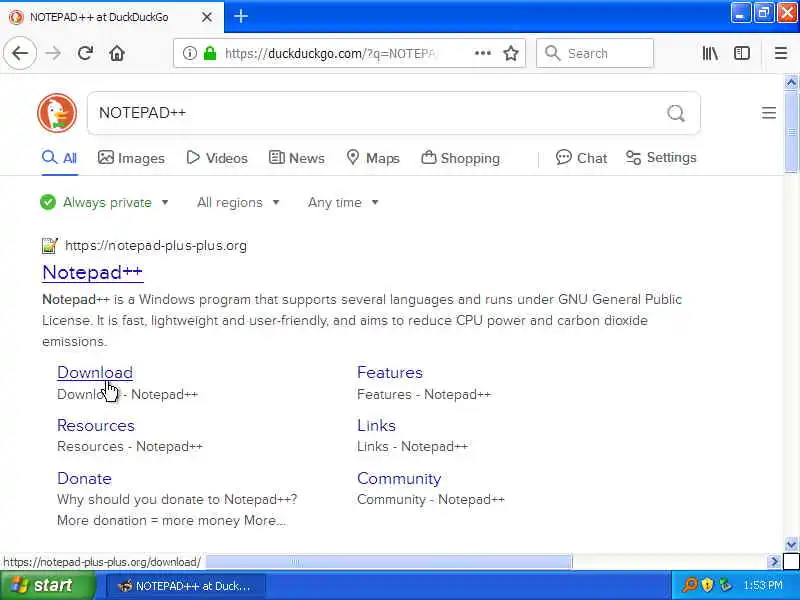Toggle the sidebar view icon
Image resolution: width=800 pixels, height=600 pixels.
point(741,53)
